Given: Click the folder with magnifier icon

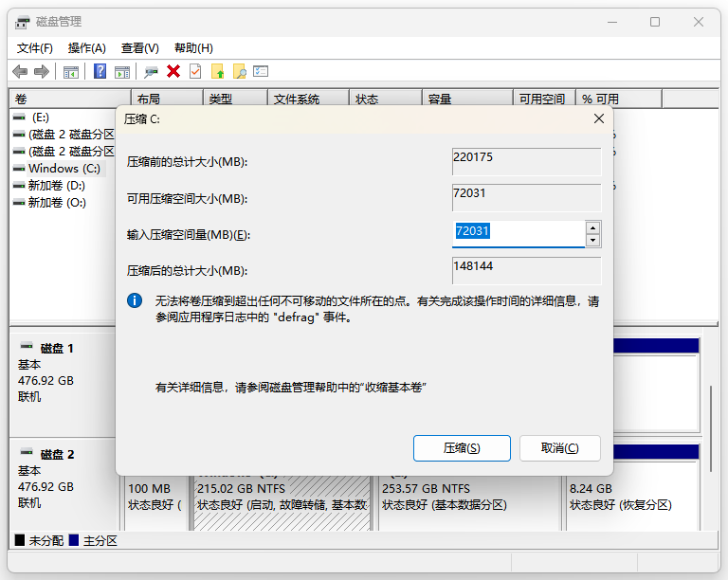Looking at the screenshot, I should click(240, 71).
